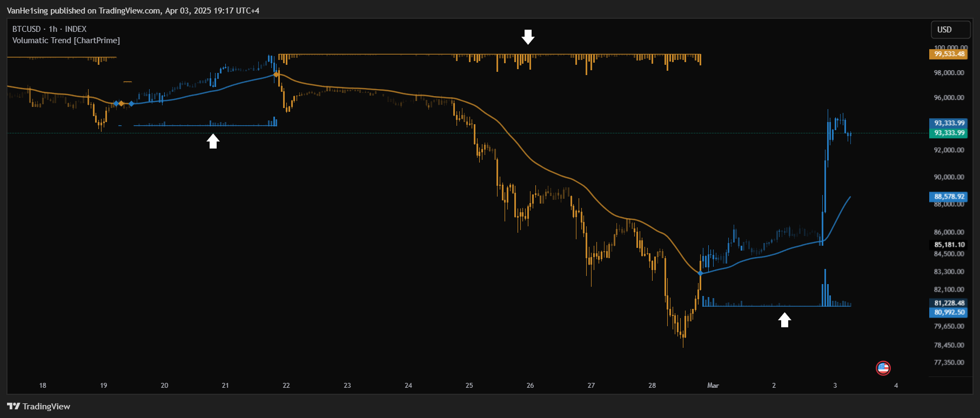Click the publisher header text VanHe1sing published on TradingView.com
Screen dimensions: 980x418
(x=84, y=11)
